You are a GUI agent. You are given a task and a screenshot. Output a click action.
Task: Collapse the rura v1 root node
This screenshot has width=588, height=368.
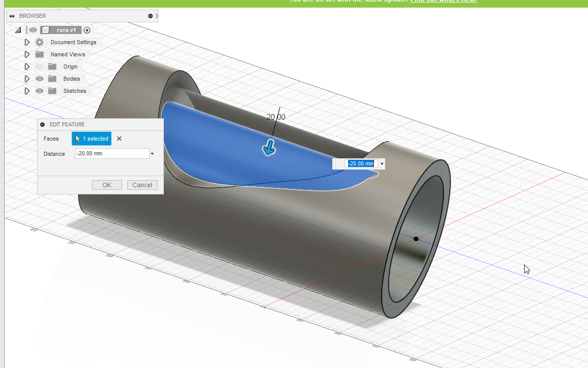coord(18,30)
